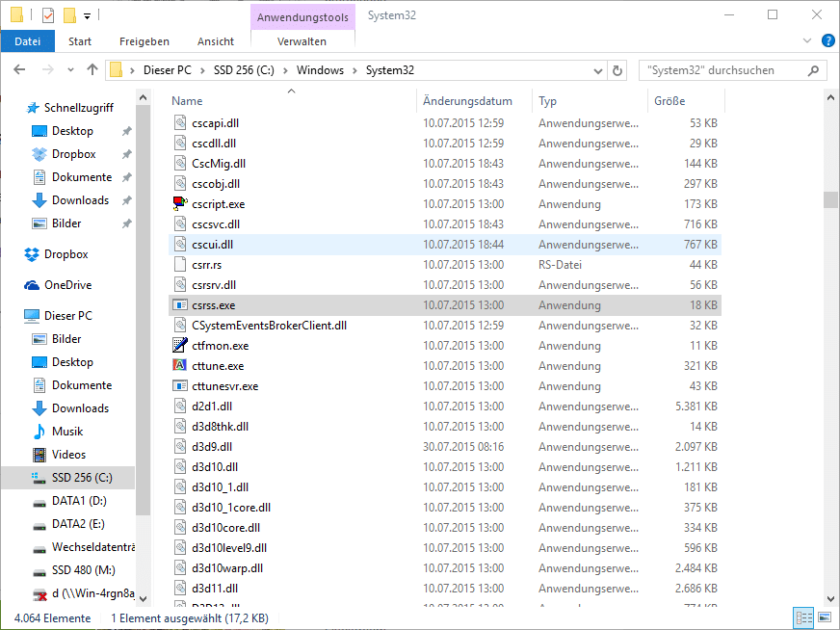Click the csrr.rs blank file icon
This screenshot has height=630, width=840.
180,265
